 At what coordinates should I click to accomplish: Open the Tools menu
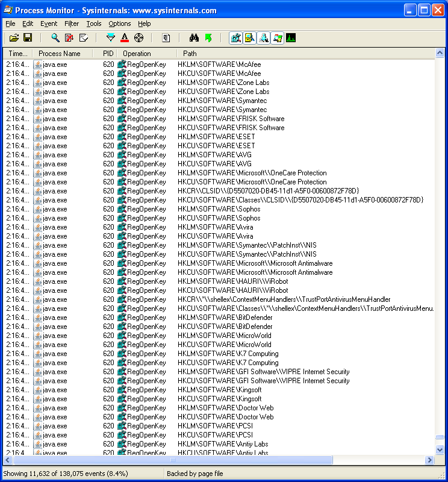93,23
